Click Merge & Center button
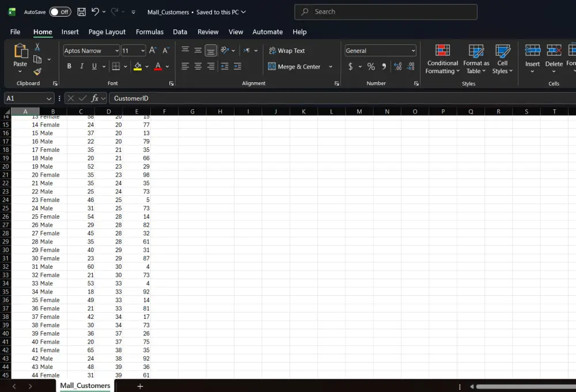The height and width of the screenshot is (392, 576). [x=294, y=67]
